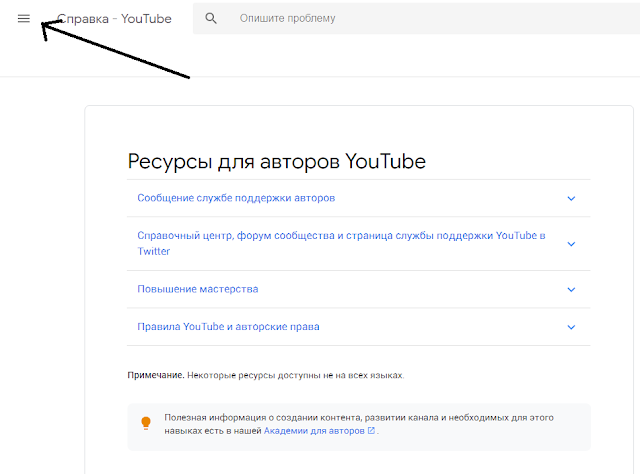
Task: Click the heading "Ресурсы для авторов YouTube"
Action: [277, 161]
